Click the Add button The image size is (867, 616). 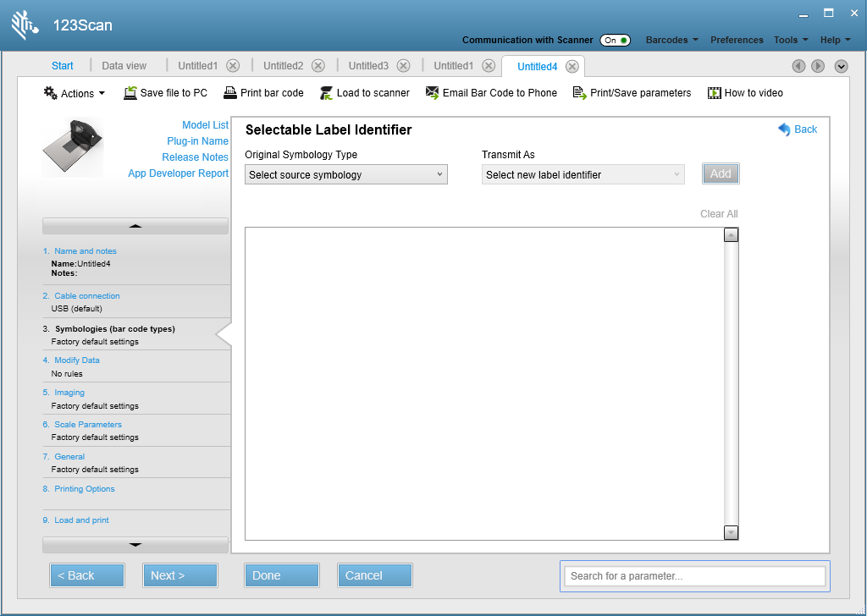721,173
